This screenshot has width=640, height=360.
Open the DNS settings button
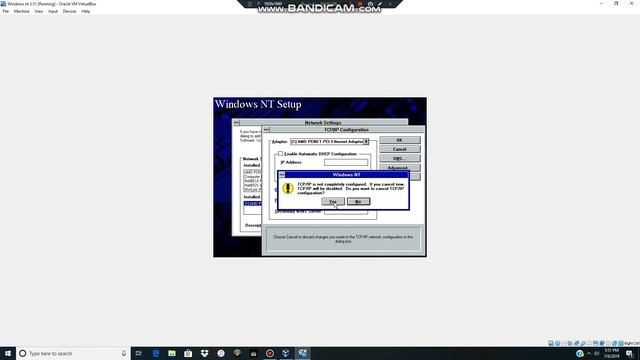click(x=400, y=158)
